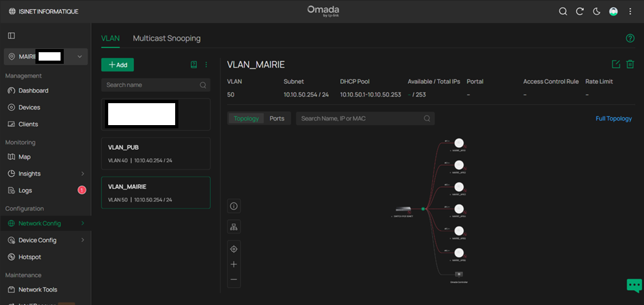Viewport: 644px width, 305px height.
Task: Open the live chat support icon
Action: click(x=634, y=285)
